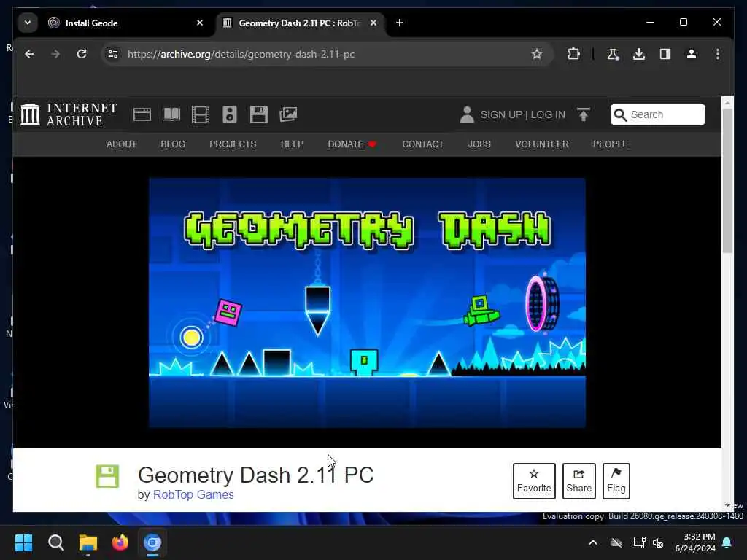Image resolution: width=747 pixels, height=560 pixels.
Task: Go back to the previous page
Action: click(x=29, y=54)
